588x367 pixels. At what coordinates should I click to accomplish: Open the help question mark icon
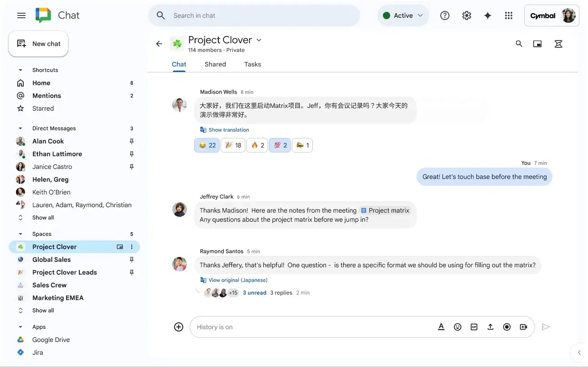(x=445, y=15)
